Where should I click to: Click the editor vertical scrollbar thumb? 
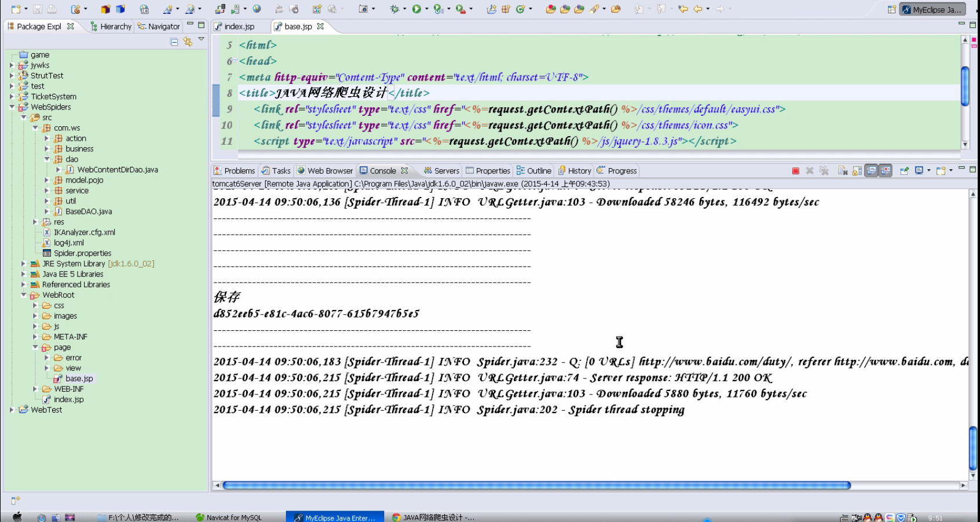(x=965, y=86)
